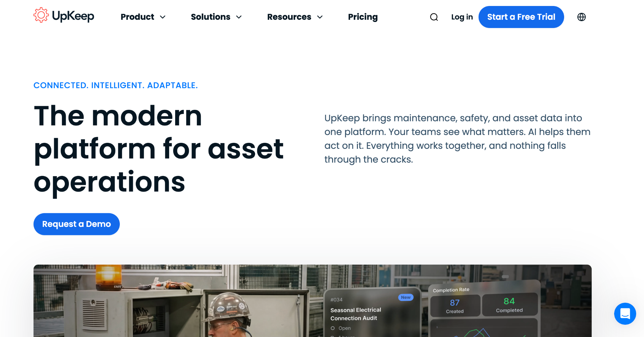This screenshot has height=337, width=644.
Task: Click the UpKeep gear logo
Action: [41, 15]
